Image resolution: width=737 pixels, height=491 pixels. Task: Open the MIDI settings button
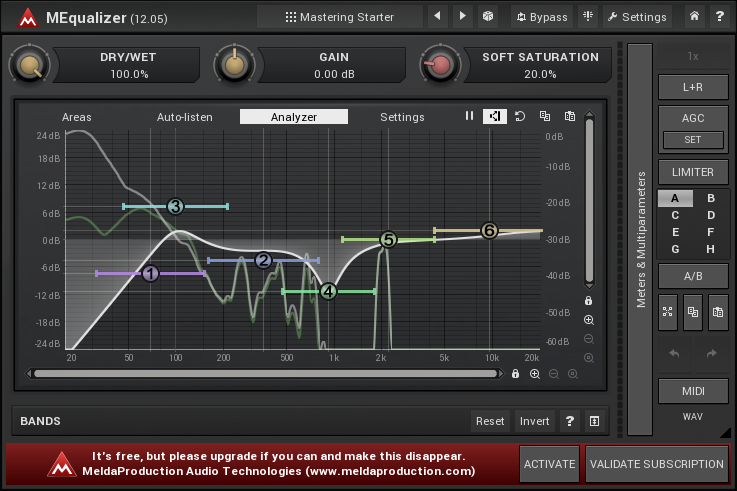[x=693, y=391]
